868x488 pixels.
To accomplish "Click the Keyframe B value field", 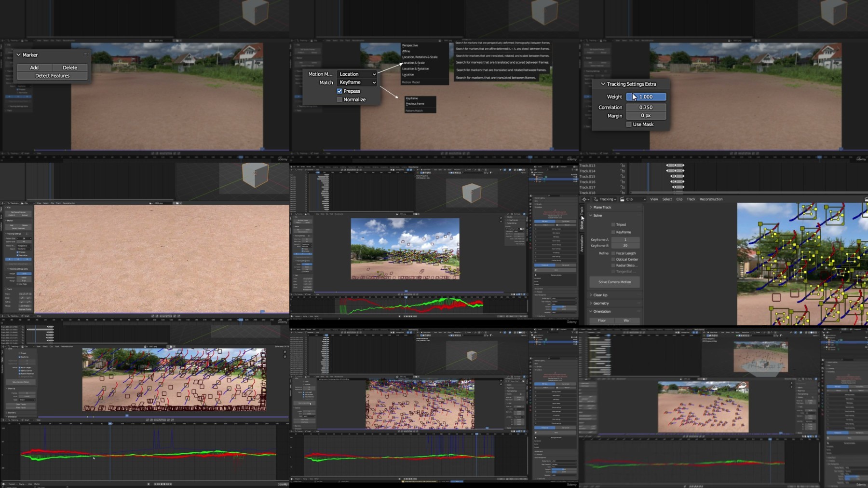I will tap(625, 245).
